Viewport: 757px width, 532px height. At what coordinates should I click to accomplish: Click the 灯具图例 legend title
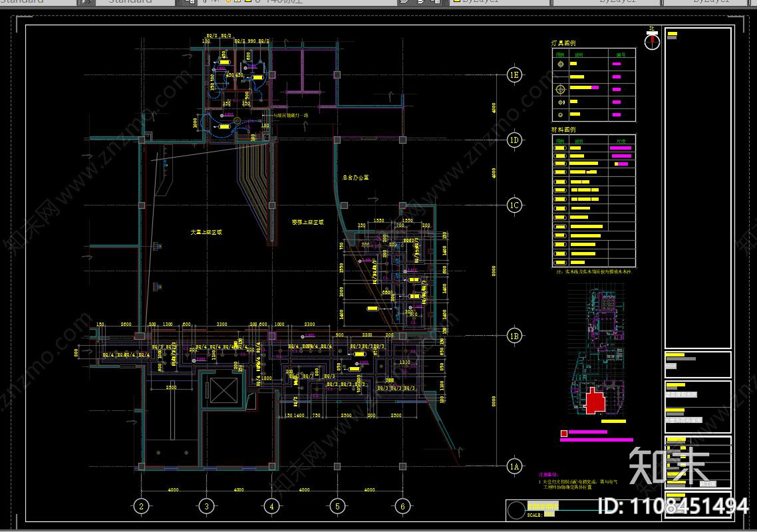click(563, 43)
